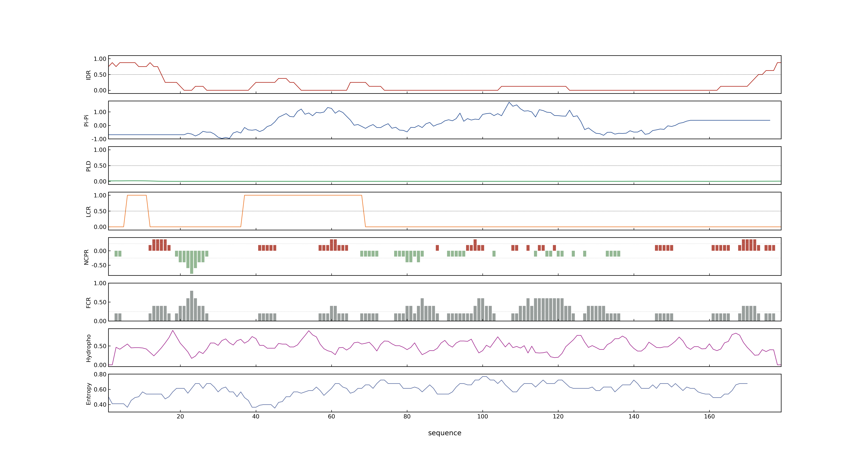Click x-axis tick label 20
The height and width of the screenshot is (463, 868).
[180, 416]
